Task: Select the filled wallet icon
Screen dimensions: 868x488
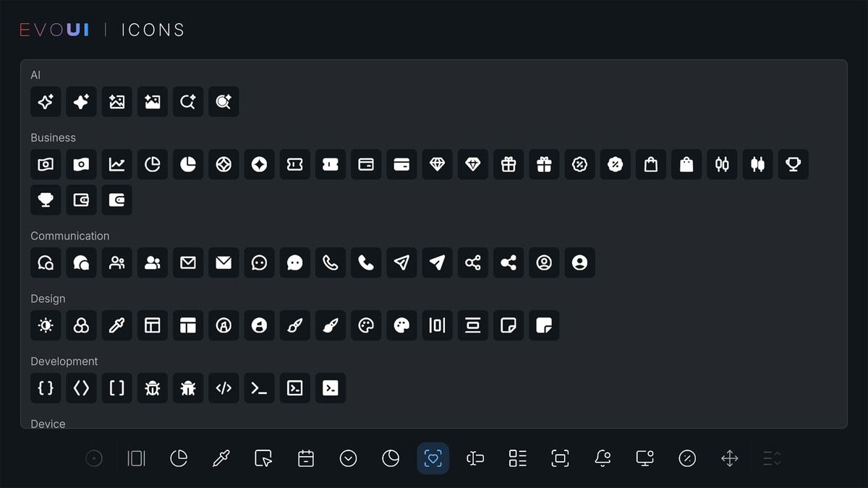Action: [x=116, y=200]
